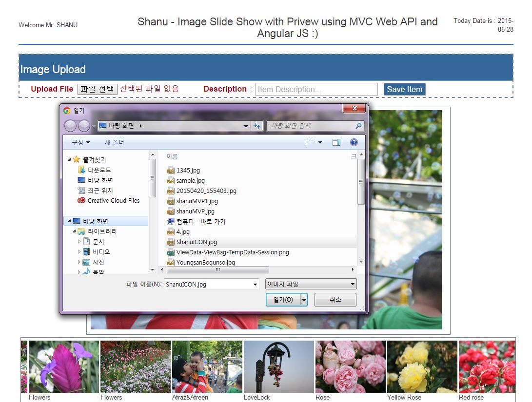Select the Yellow Rose thumbnail
Viewport: 532px width, 402px height.
[x=422, y=367]
